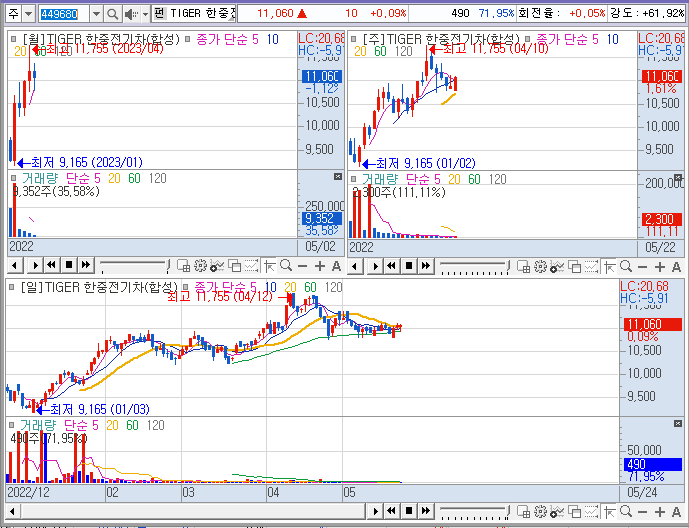Image resolution: width=689 pixels, height=528 pixels.
Task: Click daily chart left scroll arrow
Action: tap(12, 511)
